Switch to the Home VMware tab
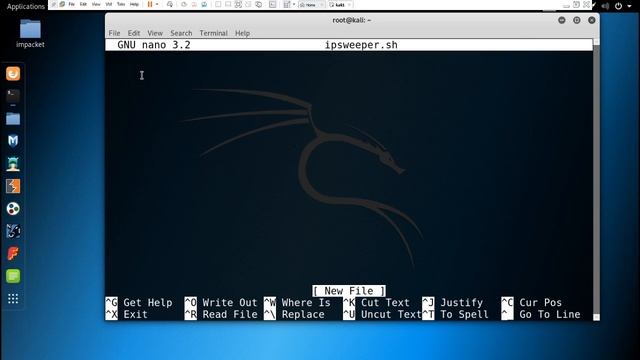640x360 pixels. [311, 4]
